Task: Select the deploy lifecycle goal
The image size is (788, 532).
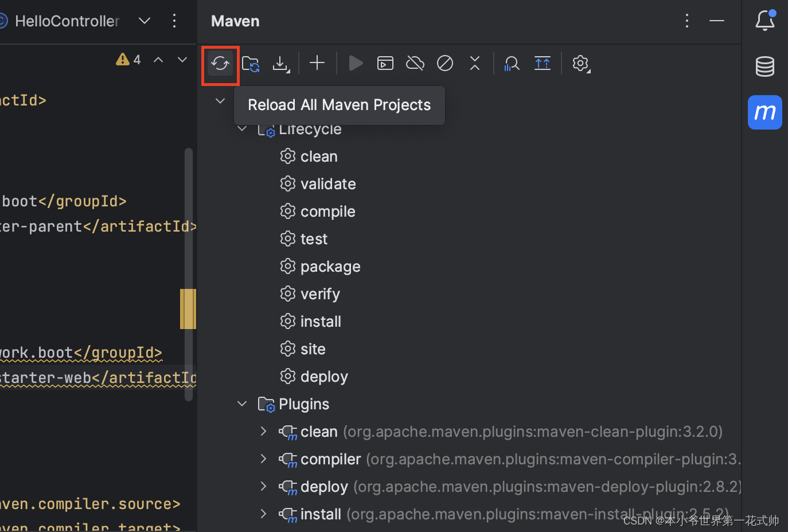Action: point(314,377)
